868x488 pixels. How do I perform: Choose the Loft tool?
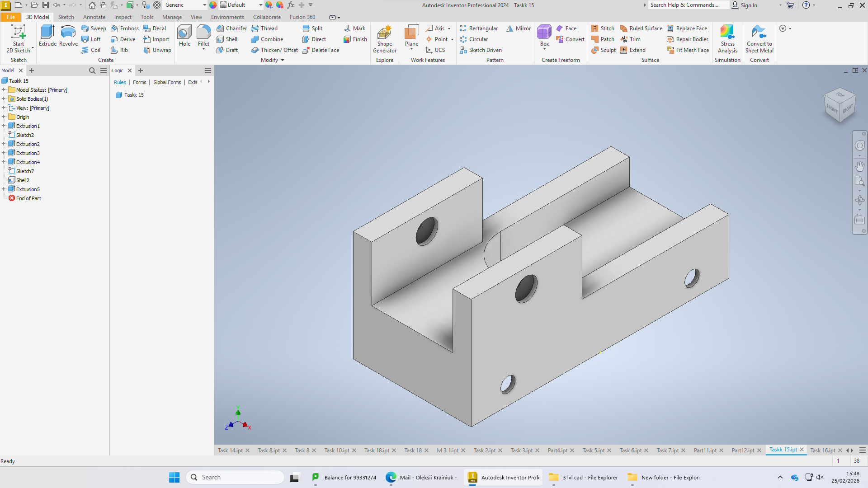[x=91, y=39]
